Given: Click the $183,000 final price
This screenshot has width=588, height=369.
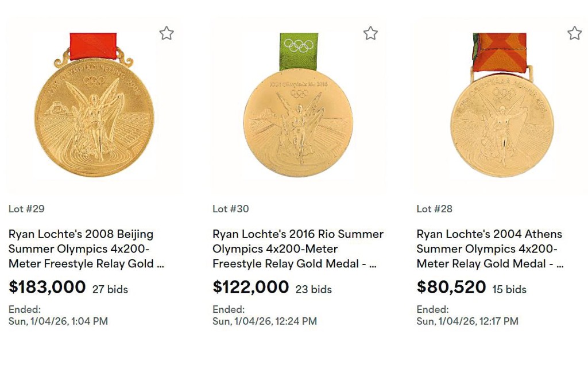Looking at the screenshot, I should [47, 287].
